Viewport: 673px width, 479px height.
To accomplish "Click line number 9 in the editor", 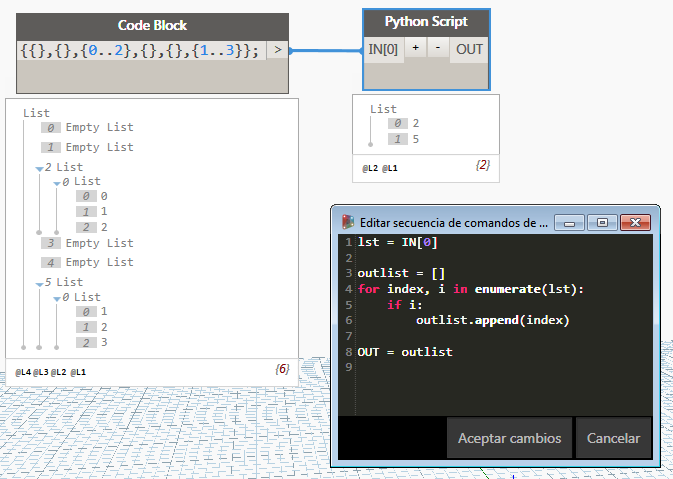I will (x=349, y=367).
